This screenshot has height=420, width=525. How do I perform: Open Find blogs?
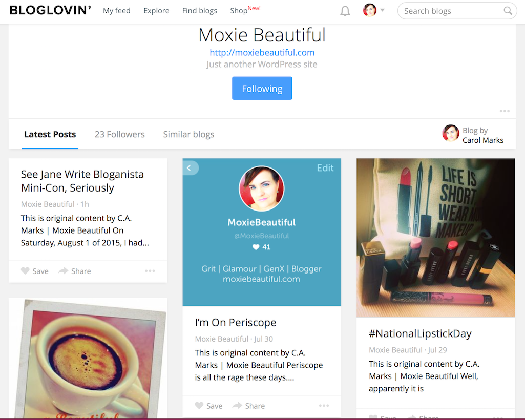click(200, 11)
